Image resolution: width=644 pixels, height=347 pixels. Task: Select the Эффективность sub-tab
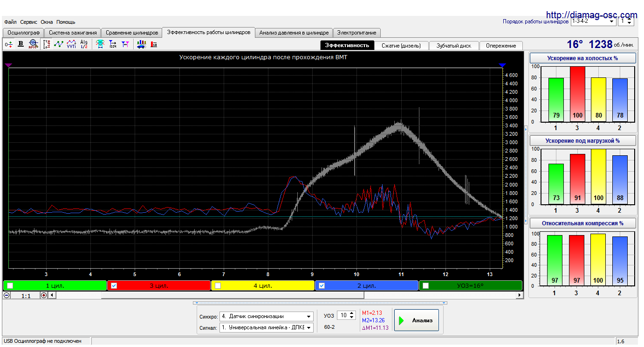[x=347, y=45]
